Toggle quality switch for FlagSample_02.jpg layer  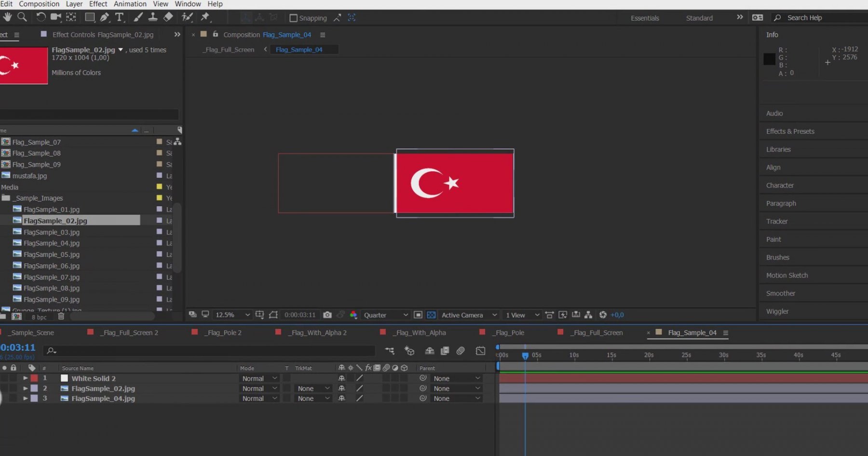click(359, 388)
